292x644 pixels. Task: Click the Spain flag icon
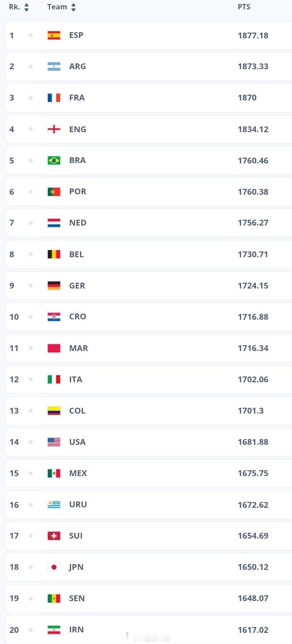click(x=54, y=35)
